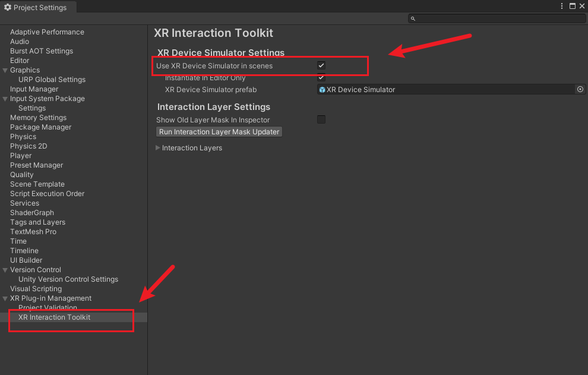Open Services settings
This screenshot has height=375, width=588.
click(25, 203)
